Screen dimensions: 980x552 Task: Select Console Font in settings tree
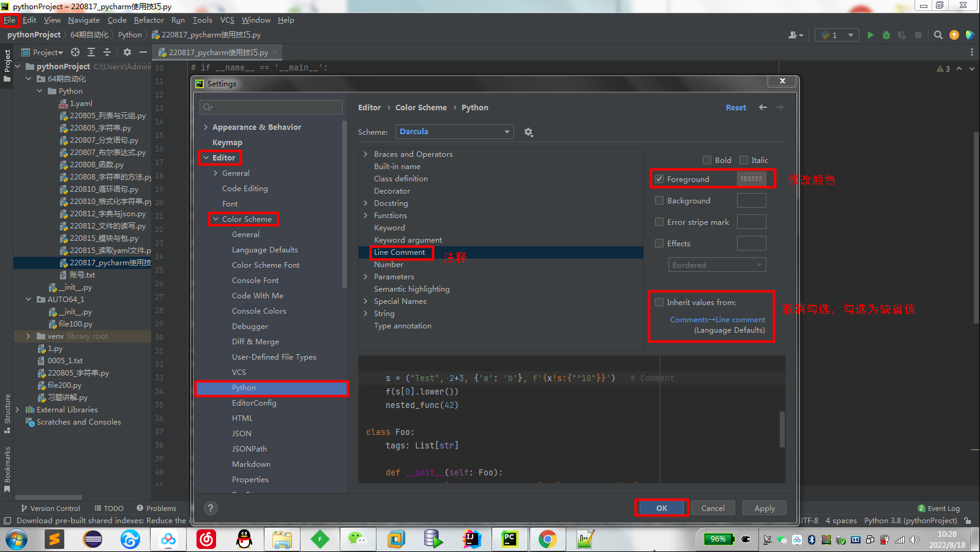[x=255, y=280]
